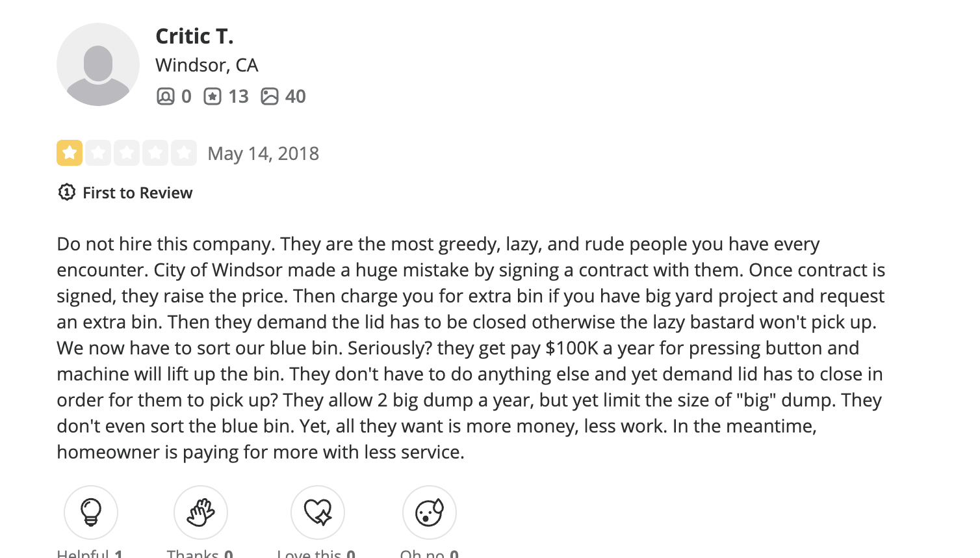Click the third grey rating star
Image resolution: width=980 pixels, height=558 pixels.
[x=127, y=153]
